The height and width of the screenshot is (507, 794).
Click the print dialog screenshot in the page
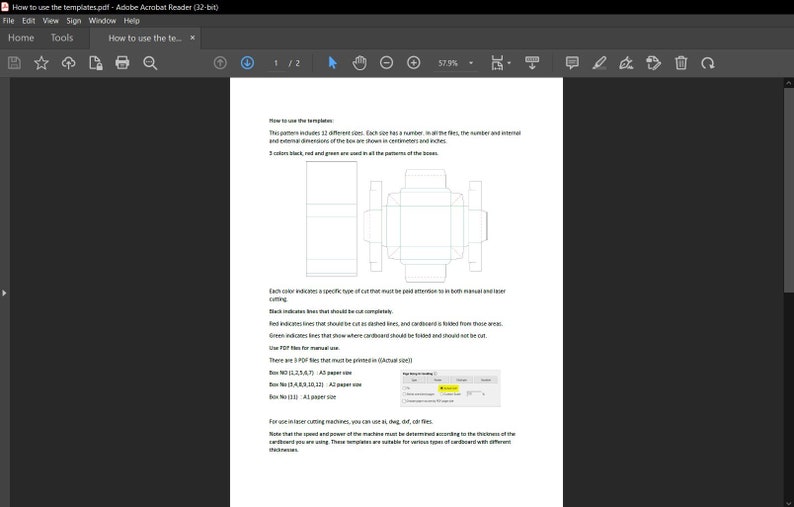(450, 388)
